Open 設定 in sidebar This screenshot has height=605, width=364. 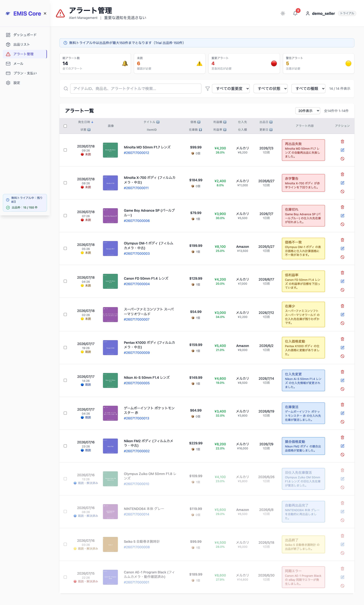coord(25,83)
